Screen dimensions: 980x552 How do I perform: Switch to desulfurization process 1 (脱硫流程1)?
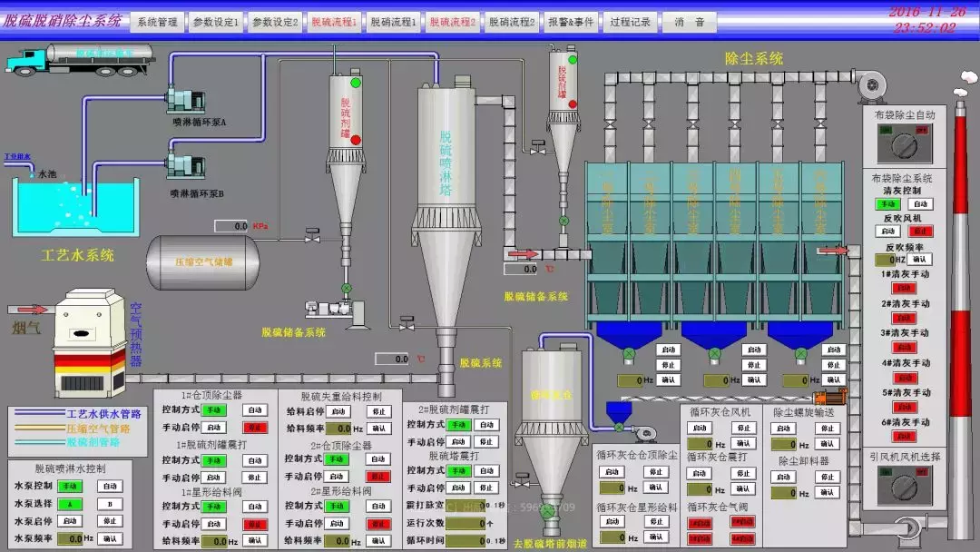[334, 22]
